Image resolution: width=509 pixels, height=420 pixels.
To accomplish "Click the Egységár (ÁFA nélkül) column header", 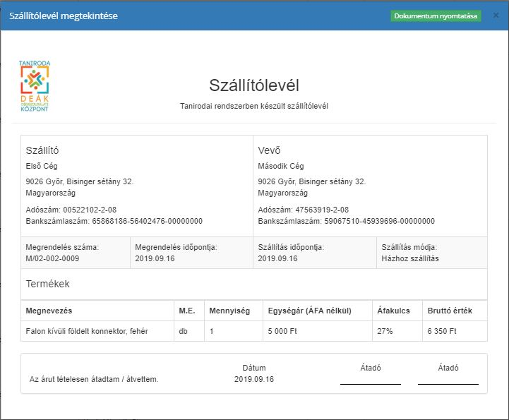I will 320,311.
